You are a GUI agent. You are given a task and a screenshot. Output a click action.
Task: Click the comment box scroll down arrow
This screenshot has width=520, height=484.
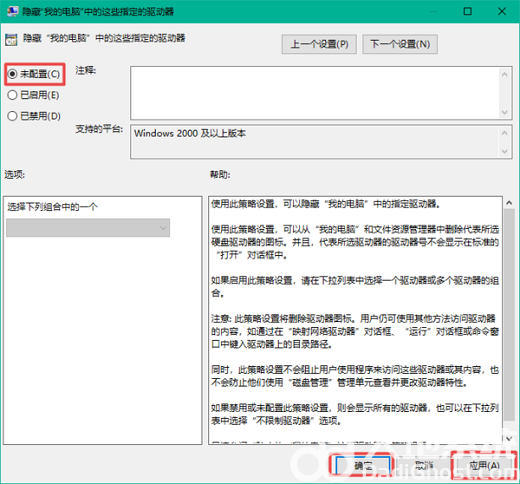[505, 112]
